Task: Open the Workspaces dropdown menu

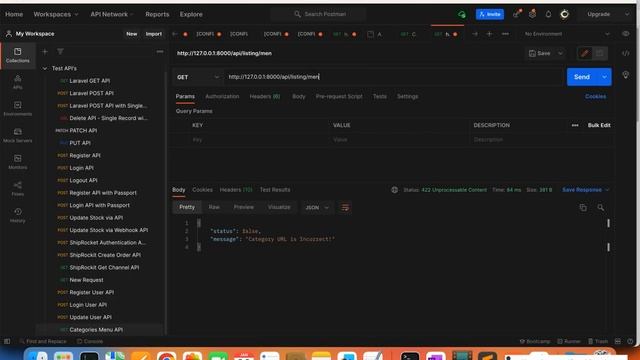Action: (x=56, y=14)
